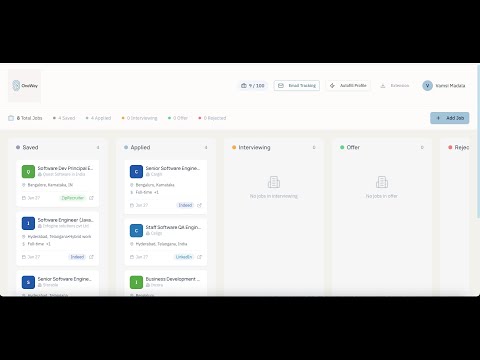This screenshot has width=480, height=360.
Task: Click the 0 Rejected stat
Action: [212, 118]
